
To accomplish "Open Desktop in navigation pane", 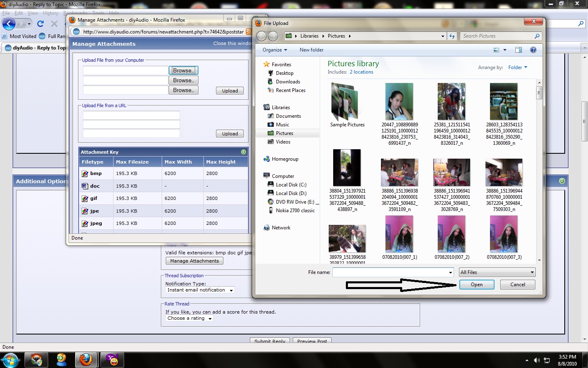I will coord(285,73).
